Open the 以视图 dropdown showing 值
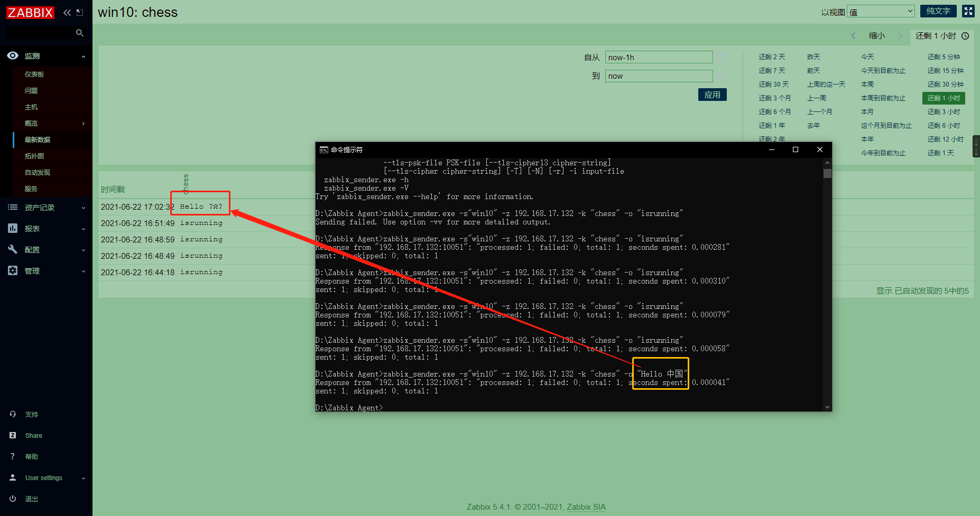This screenshot has width=980, height=516. [x=881, y=11]
